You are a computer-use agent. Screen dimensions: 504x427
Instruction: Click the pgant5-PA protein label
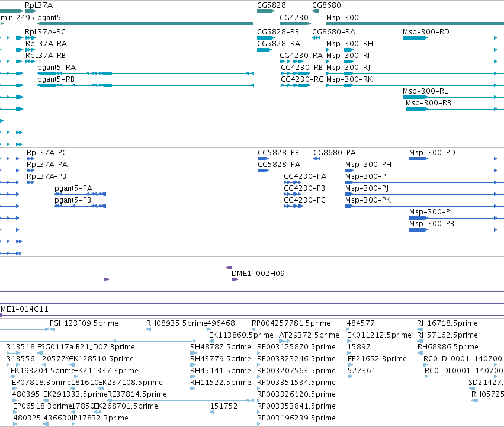coord(73,188)
